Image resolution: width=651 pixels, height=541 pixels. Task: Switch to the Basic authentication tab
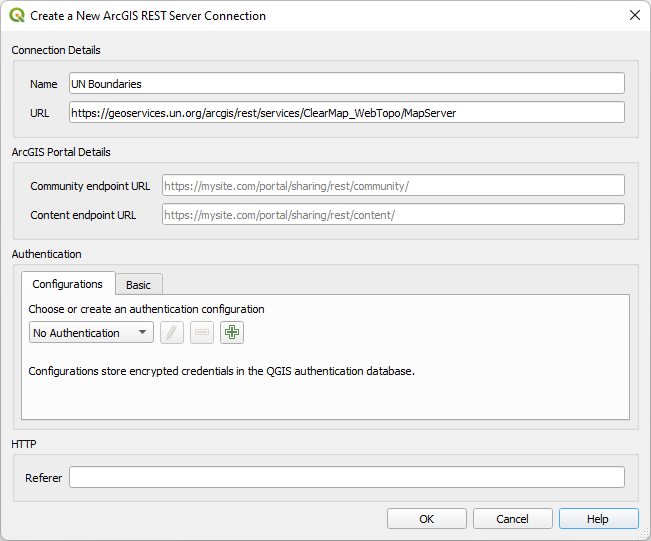pos(138,285)
